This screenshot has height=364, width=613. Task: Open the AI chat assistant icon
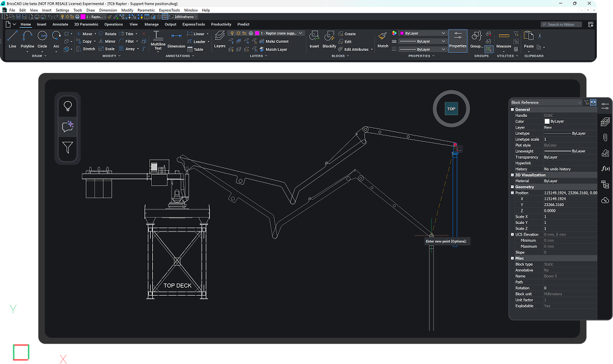pos(68,126)
